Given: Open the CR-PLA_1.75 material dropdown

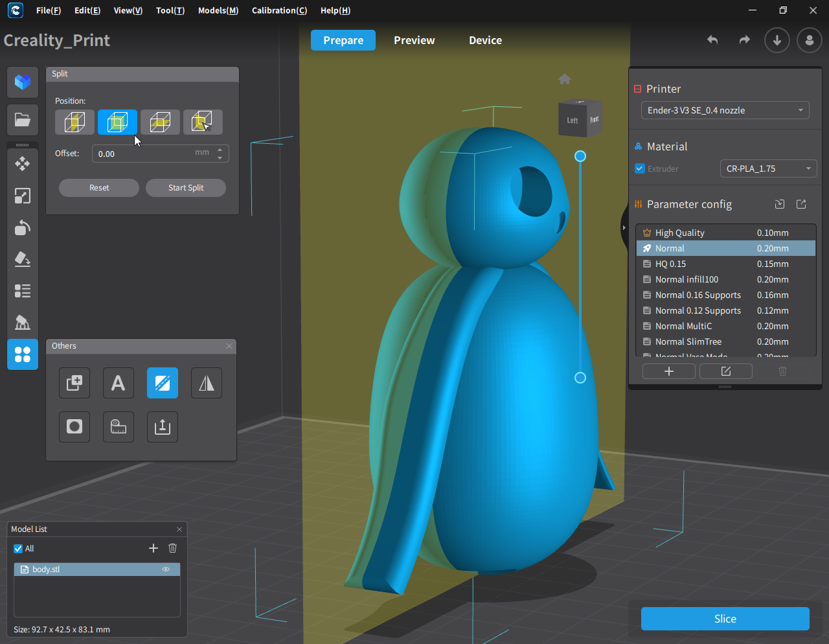Looking at the screenshot, I should point(768,168).
